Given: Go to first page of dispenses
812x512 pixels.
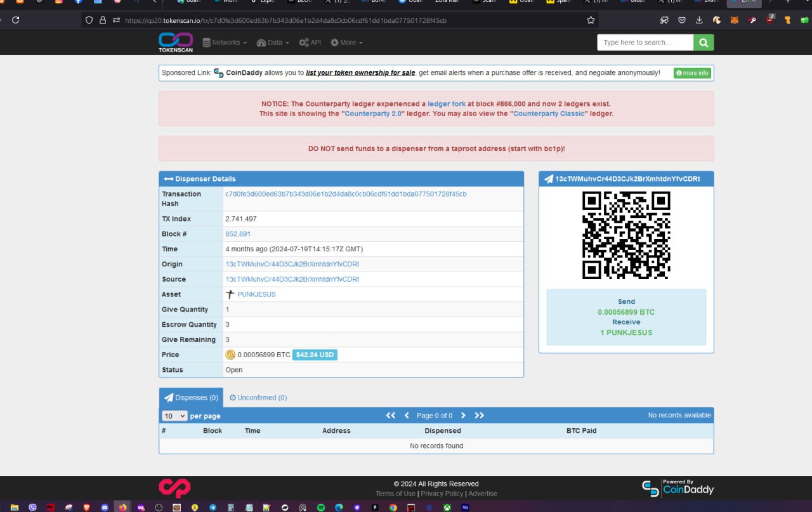Looking at the screenshot, I should tap(391, 416).
